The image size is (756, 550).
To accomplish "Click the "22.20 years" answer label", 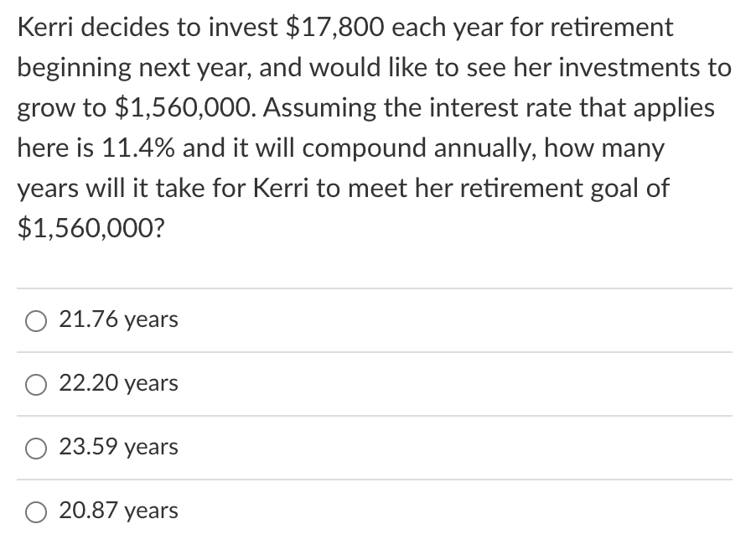I will [x=118, y=383].
